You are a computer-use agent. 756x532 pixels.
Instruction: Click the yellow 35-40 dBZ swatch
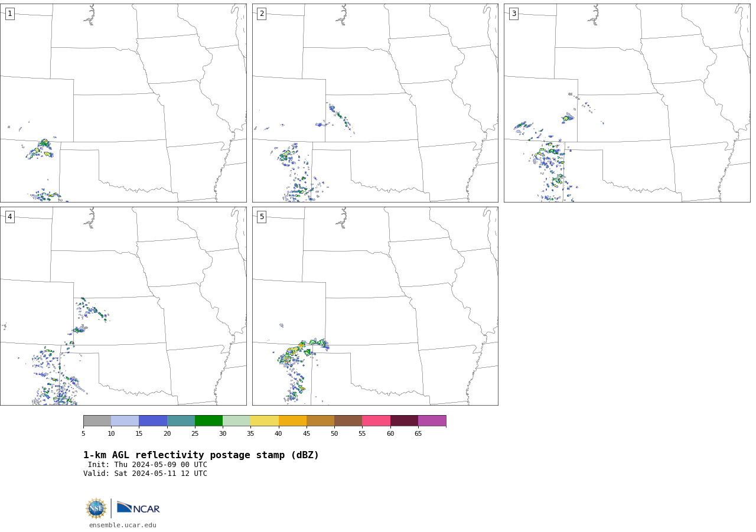tap(265, 420)
